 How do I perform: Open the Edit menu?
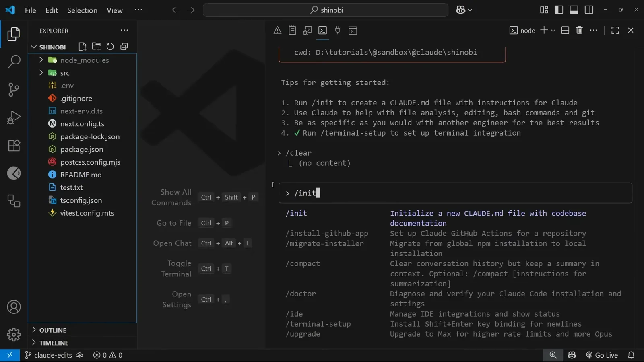click(52, 10)
